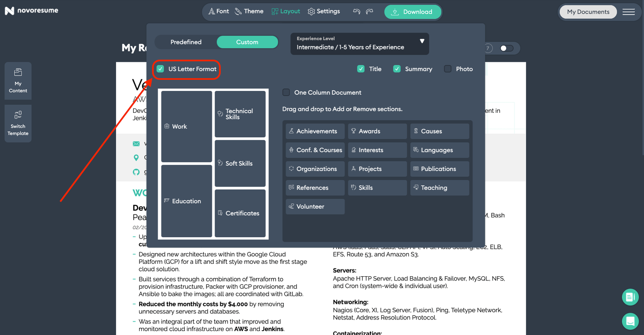Open My Content side panel

click(x=18, y=81)
